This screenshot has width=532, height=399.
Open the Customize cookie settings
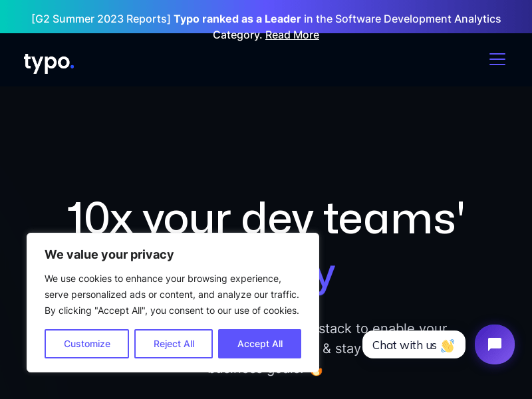pos(87,344)
